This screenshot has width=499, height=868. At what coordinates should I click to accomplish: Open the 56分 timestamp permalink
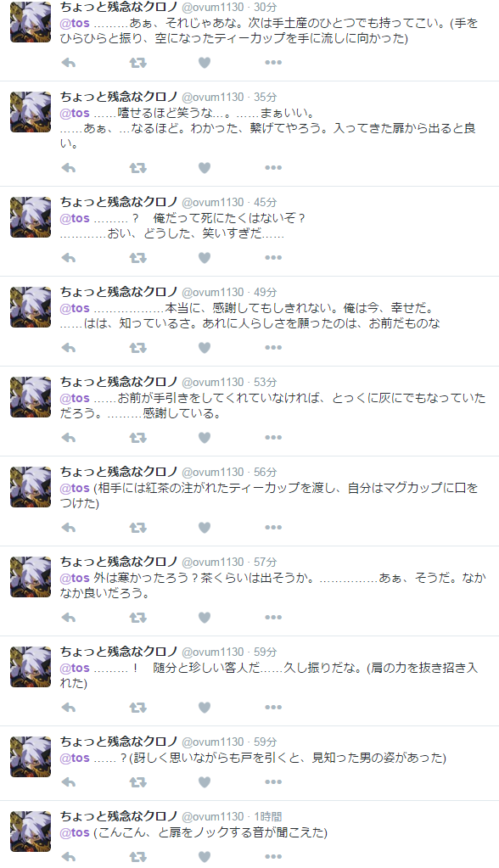point(266,473)
